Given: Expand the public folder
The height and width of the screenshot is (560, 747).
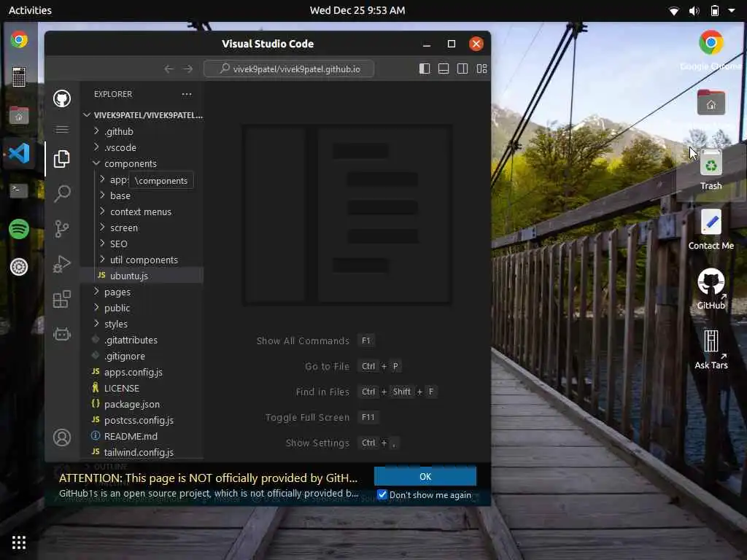Looking at the screenshot, I should [143, 308].
